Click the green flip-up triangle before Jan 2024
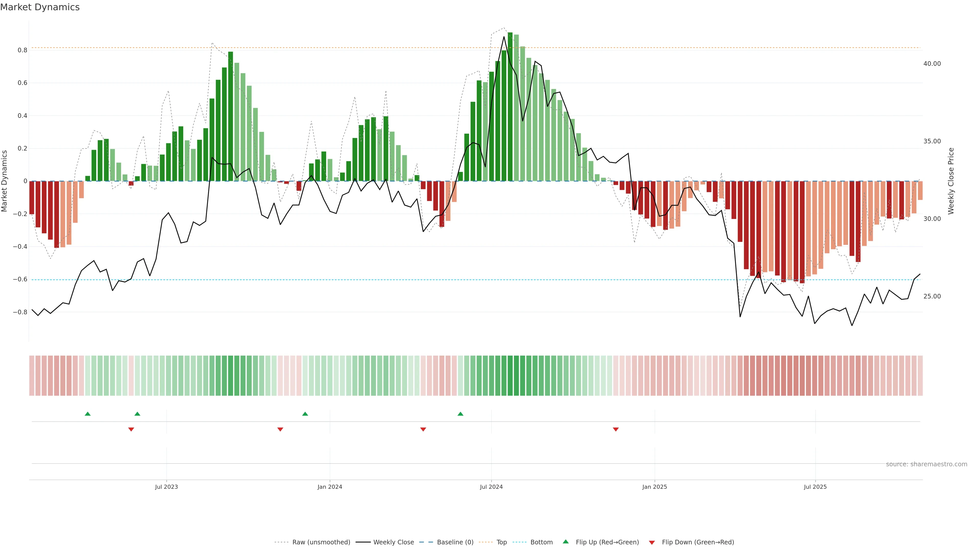Screen dimensions: 980x551 [x=305, y=414]
